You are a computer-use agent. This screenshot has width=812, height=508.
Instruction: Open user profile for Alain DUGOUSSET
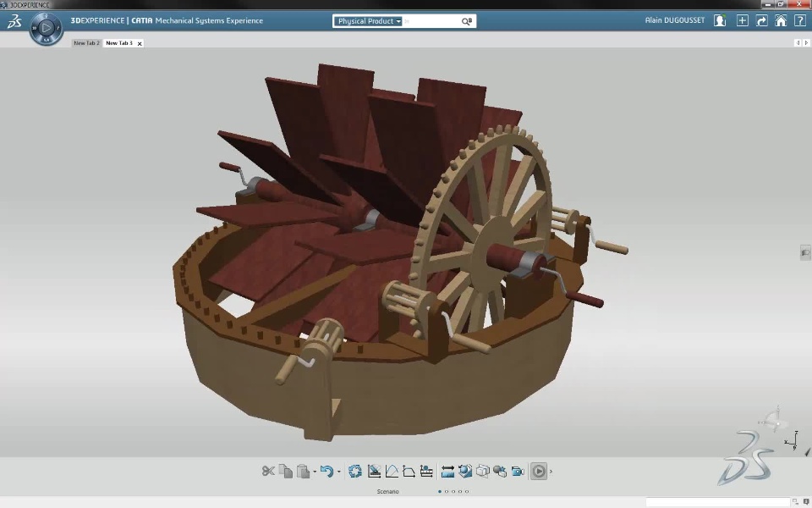pos(674,20)
